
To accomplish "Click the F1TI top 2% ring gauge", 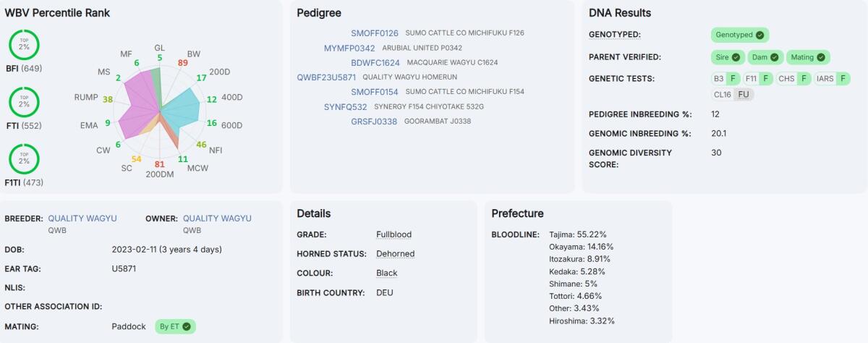I will [24, 159].
